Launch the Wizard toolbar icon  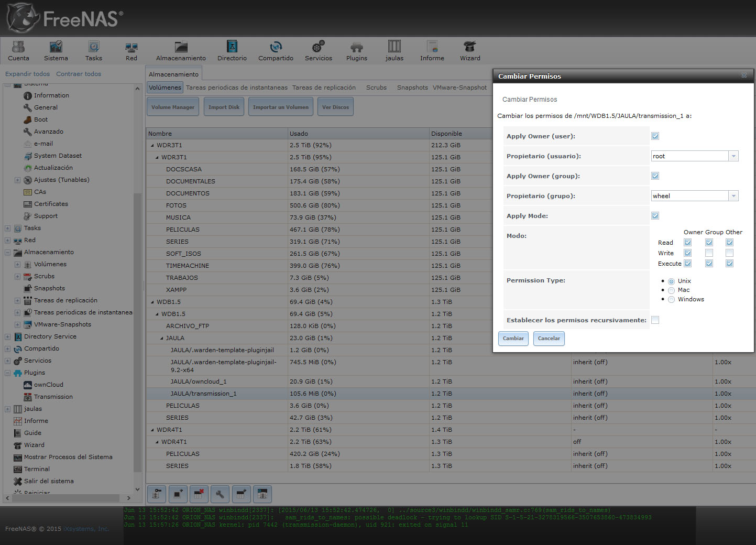[x=470, y=51]
